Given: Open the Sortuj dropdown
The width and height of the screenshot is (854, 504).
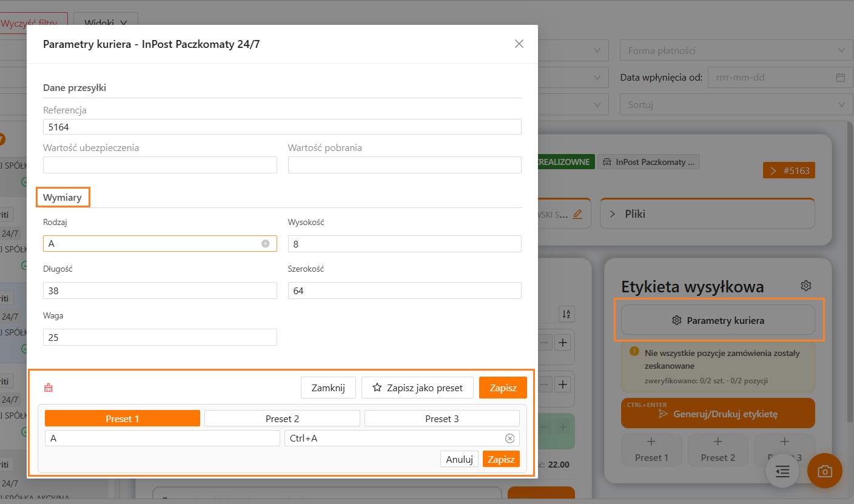Looking at the screenshot, I should coord(736,105).
